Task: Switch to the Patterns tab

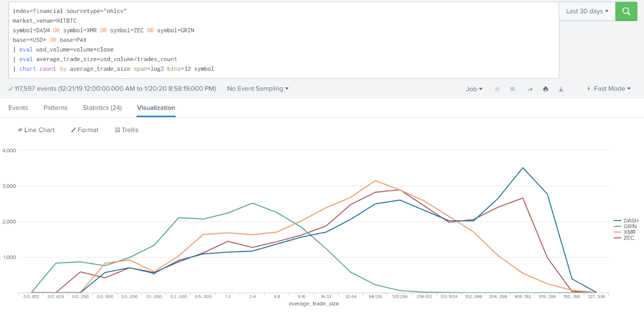Action: click(x=56, y=108)
